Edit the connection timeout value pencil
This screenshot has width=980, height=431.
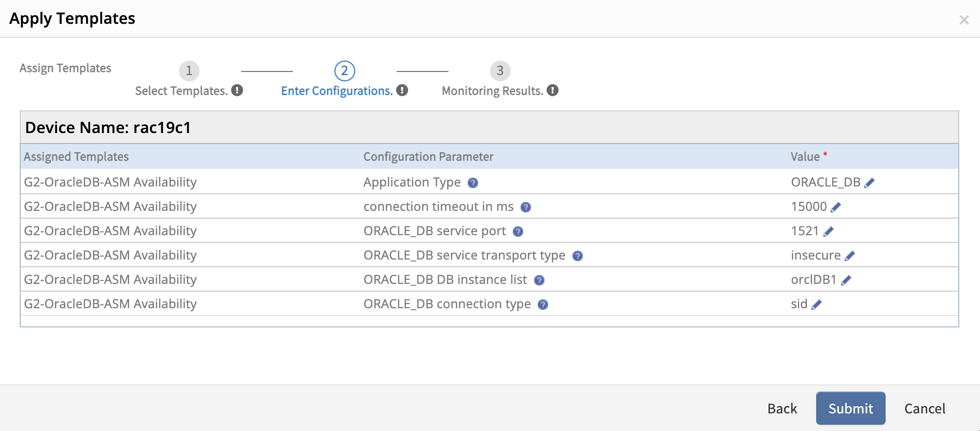[836, 207]
